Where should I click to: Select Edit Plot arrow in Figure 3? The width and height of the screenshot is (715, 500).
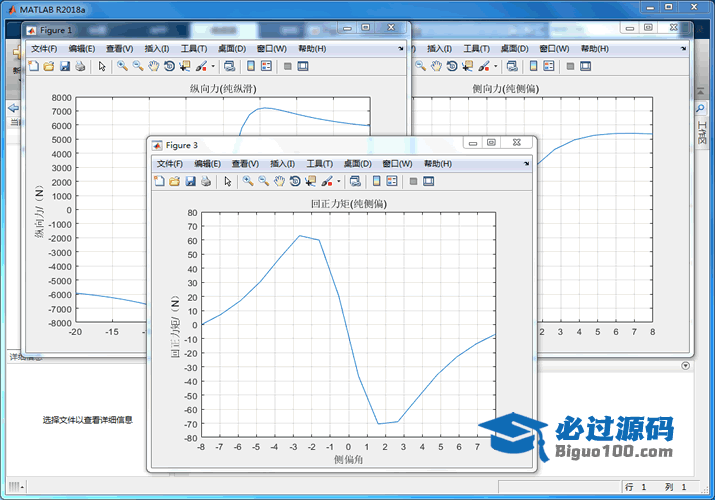pyautogui.click(x=228, y=181)
